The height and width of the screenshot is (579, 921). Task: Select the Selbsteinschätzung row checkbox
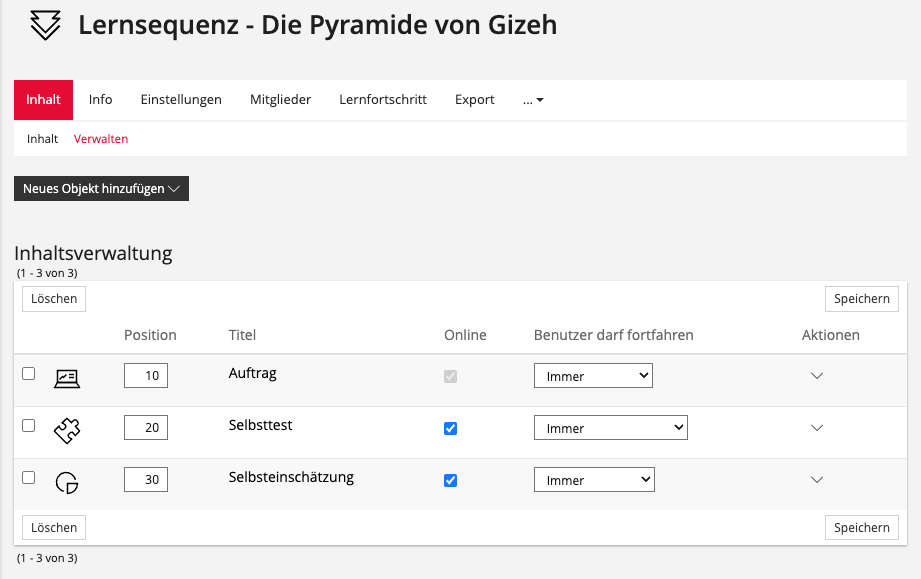coord(29,478)
